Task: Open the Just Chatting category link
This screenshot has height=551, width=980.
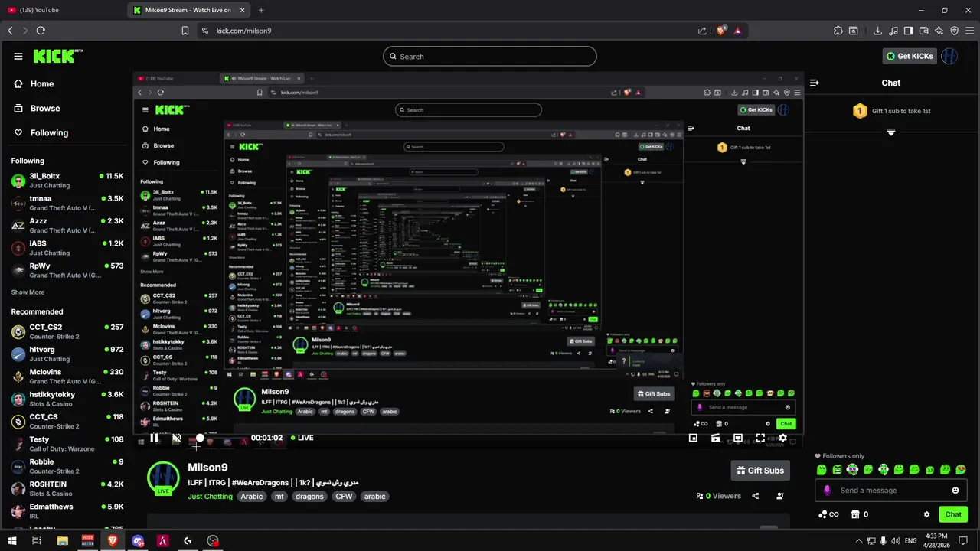Action: click(210, 497)
